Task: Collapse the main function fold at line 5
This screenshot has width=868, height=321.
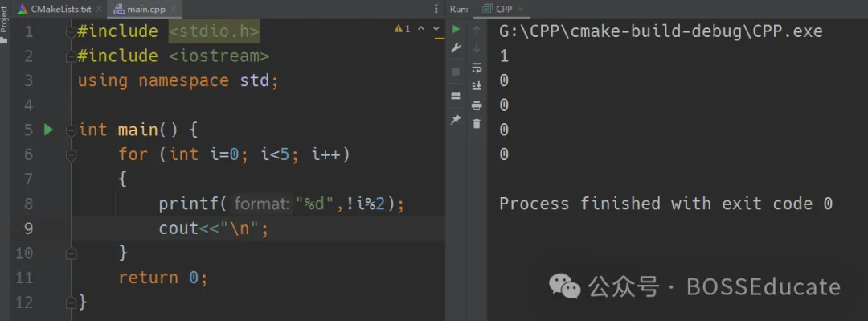Action: point(71,131)
